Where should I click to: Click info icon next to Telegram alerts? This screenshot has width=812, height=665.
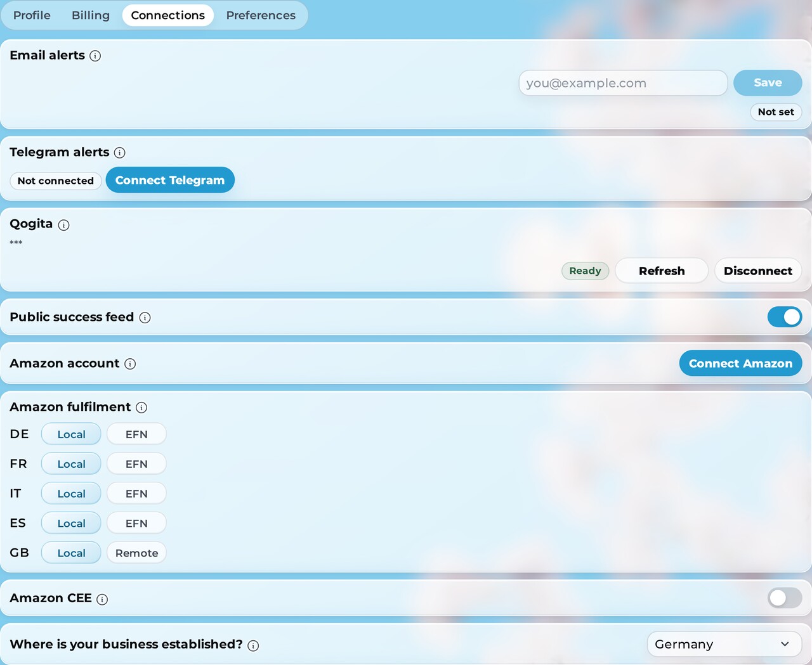pos(119,153)
